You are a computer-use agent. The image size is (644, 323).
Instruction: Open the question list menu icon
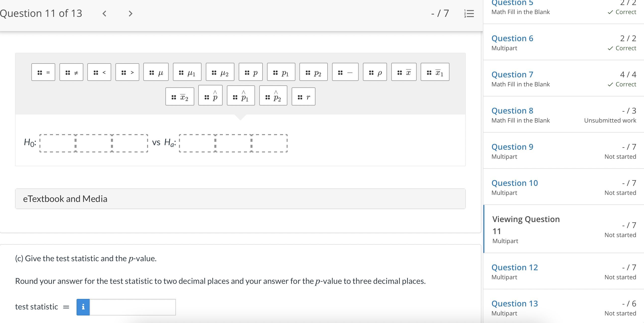coord(469,14)
